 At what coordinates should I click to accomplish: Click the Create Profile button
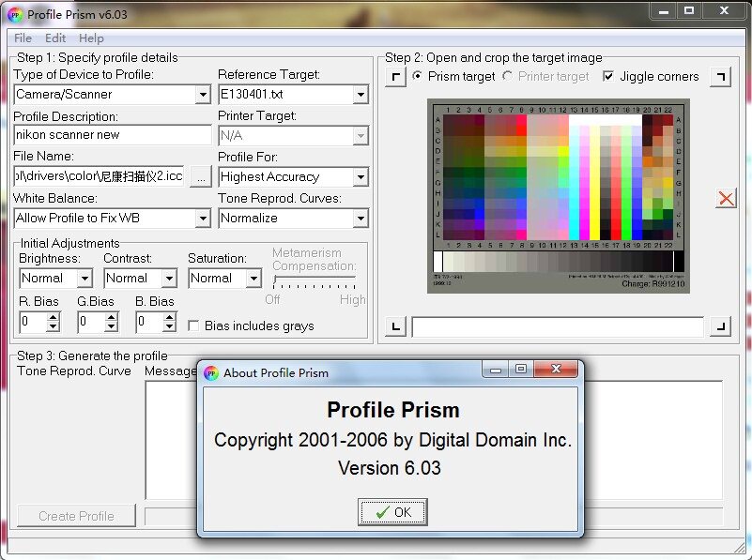pos(76,516)
